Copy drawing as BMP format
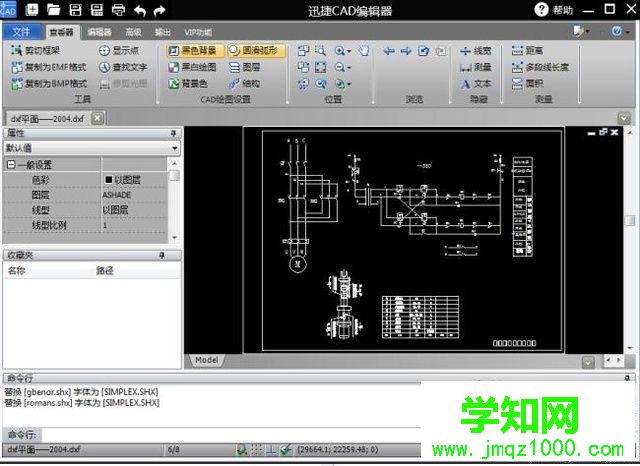 tap(49, 84)
